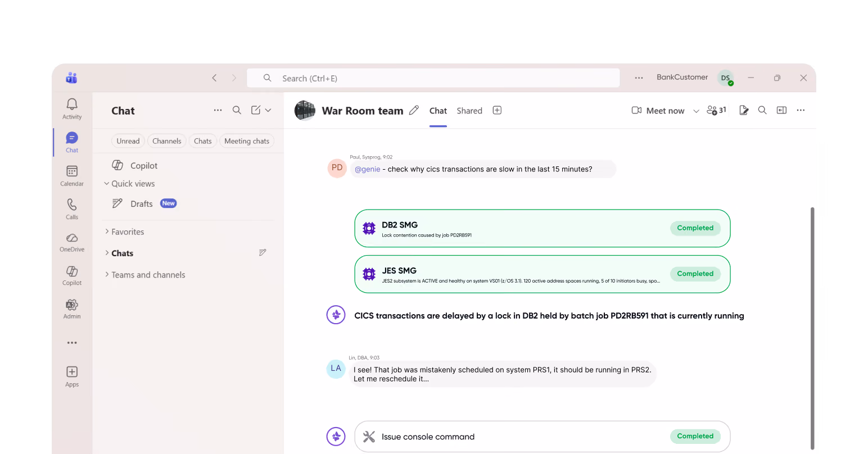The image size is (868, 454).
Task: Click the @genie mention link
Action: coord(368,169)
